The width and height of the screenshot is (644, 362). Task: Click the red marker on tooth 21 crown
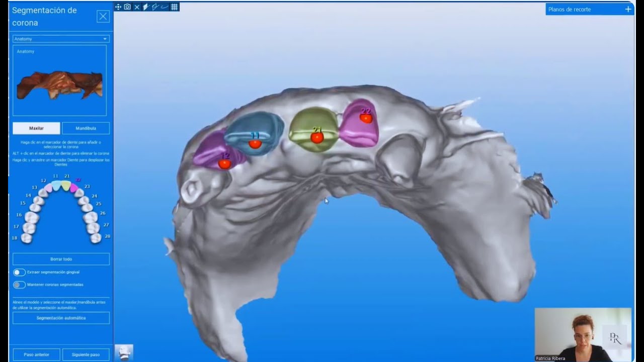317,138
